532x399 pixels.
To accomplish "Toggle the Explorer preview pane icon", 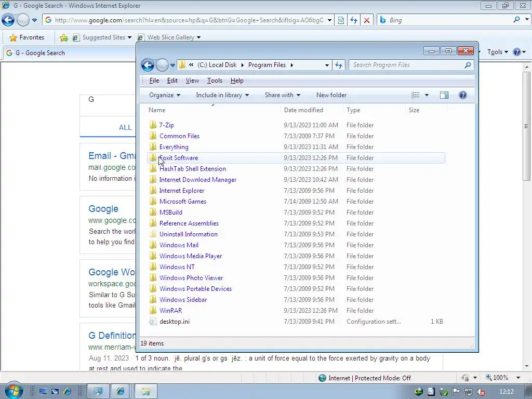I will tap(444, 95).
